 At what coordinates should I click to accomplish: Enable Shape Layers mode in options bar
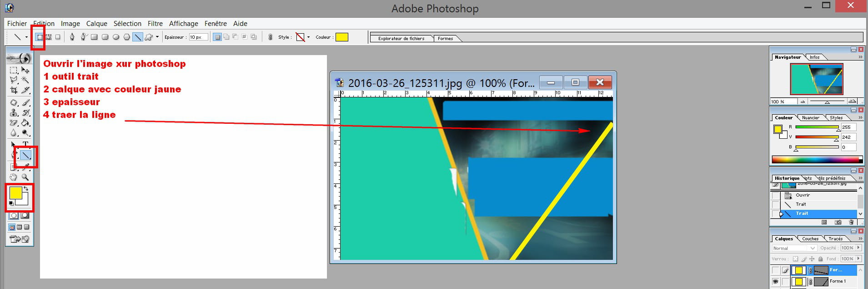point(40,37)
